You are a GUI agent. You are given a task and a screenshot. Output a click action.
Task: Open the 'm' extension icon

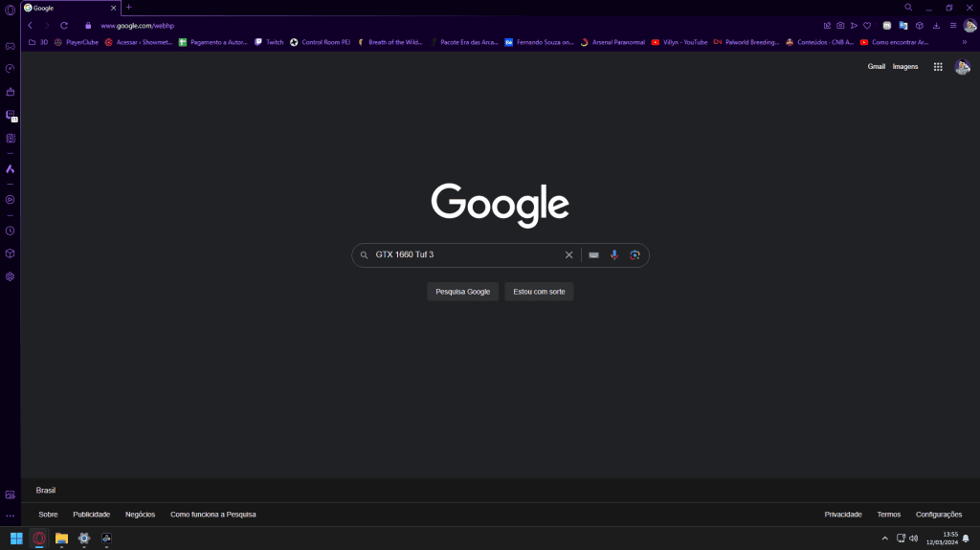pyautogui.click(x=887, y=26)
